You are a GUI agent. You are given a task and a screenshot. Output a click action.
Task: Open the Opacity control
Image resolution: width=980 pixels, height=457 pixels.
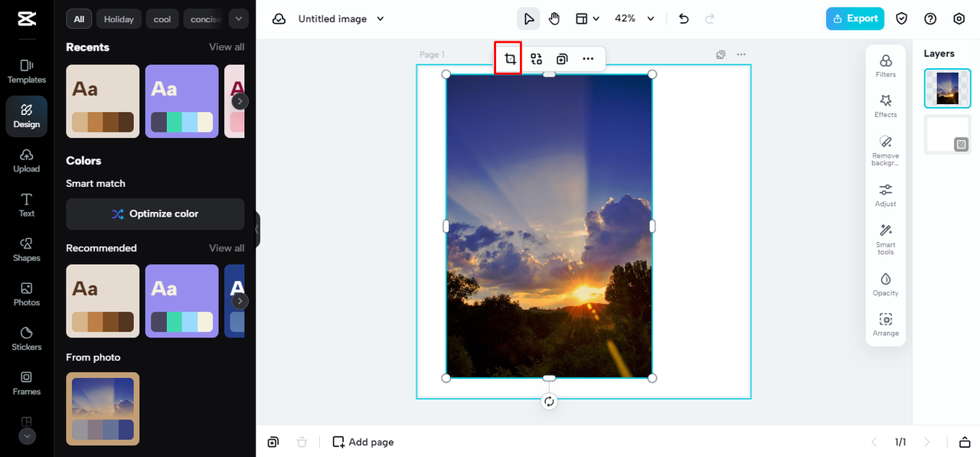click(886, 284)
